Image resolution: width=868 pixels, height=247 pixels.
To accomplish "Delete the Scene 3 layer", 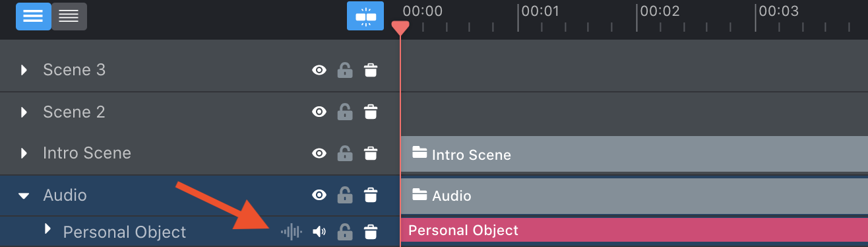I will pos(371,70).
